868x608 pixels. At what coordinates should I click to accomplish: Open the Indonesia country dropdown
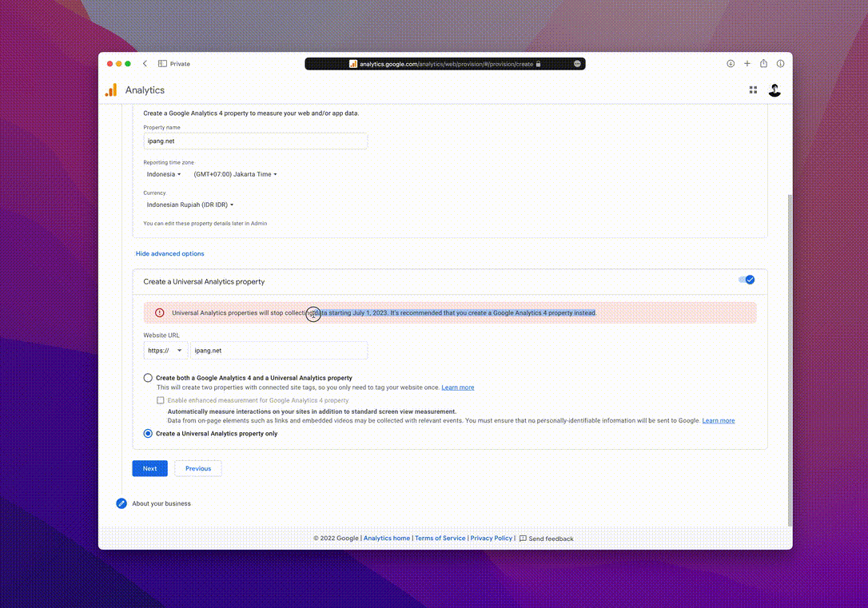tap(164, 174)
